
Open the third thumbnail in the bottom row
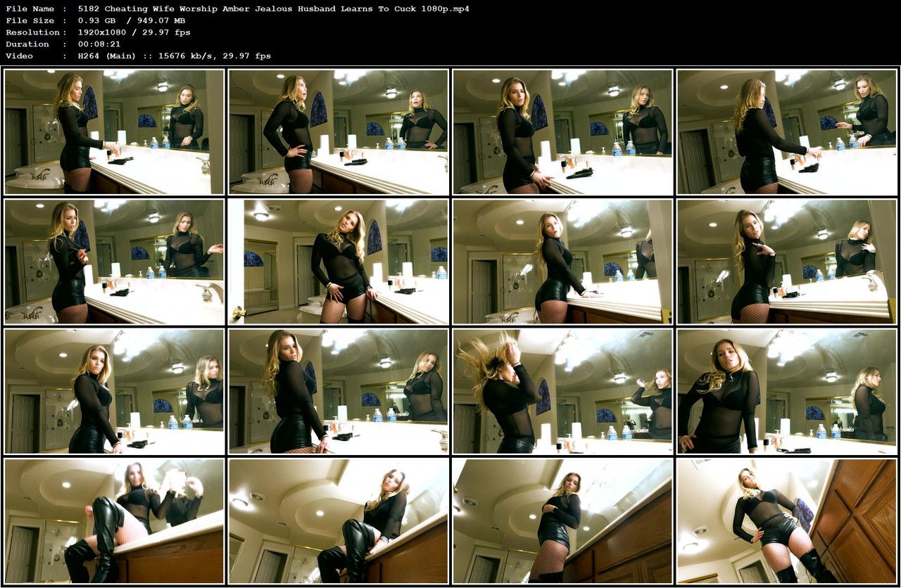(562, 521)
